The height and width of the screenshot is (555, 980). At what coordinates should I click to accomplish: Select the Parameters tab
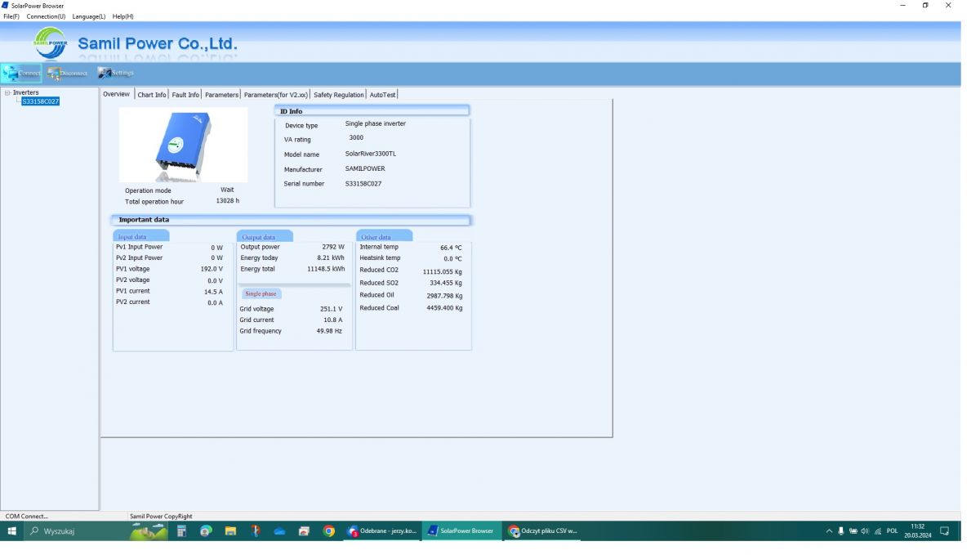(221, 95)
